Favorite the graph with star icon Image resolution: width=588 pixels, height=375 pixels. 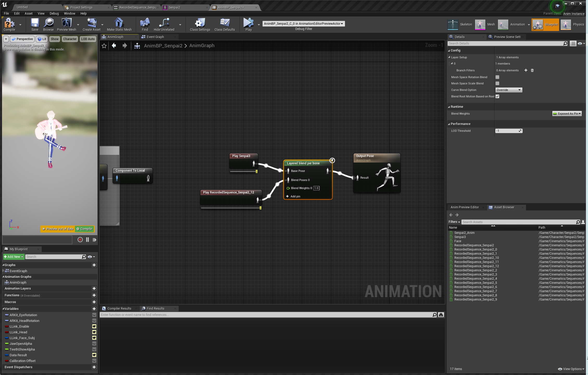104,46
